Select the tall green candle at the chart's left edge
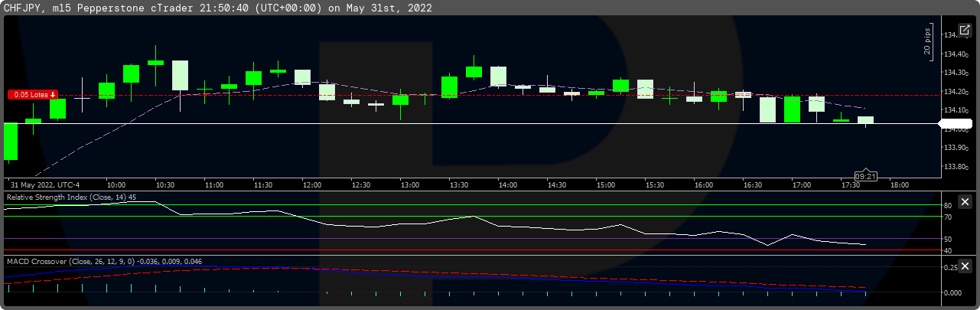980x310 pixels. coord(11,141)
